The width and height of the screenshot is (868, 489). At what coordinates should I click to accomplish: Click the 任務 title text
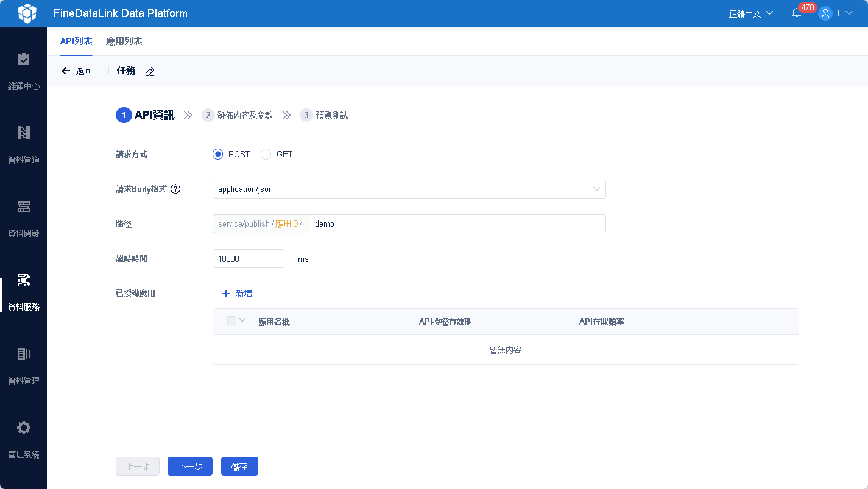tap(126, 71)
